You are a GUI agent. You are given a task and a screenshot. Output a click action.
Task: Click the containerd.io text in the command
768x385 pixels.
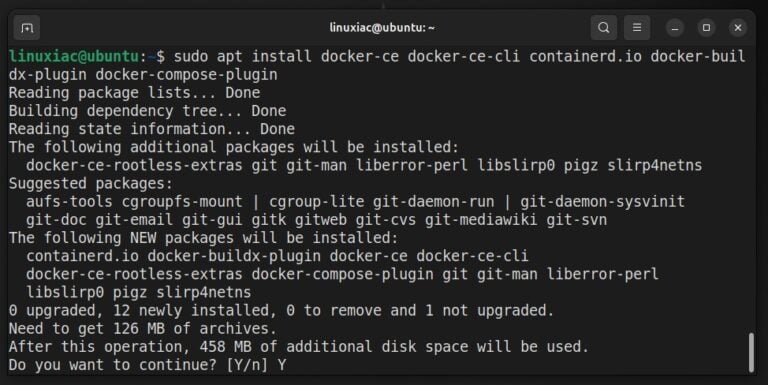(585, 56)
